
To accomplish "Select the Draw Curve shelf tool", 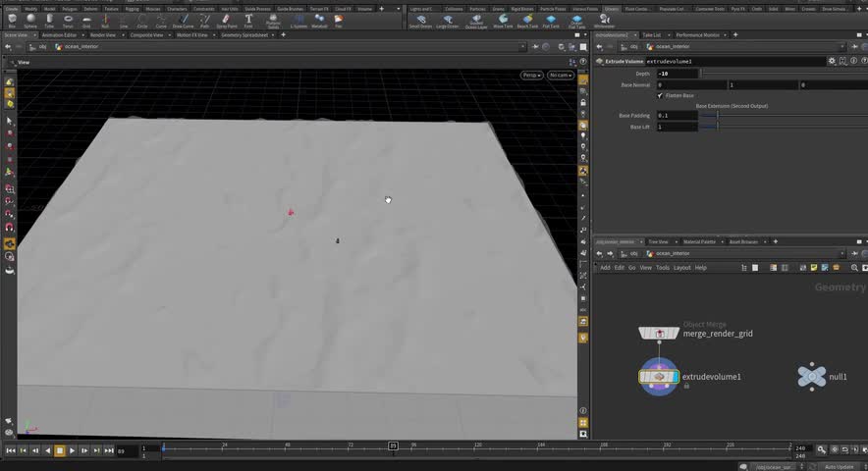I will 184,21.
